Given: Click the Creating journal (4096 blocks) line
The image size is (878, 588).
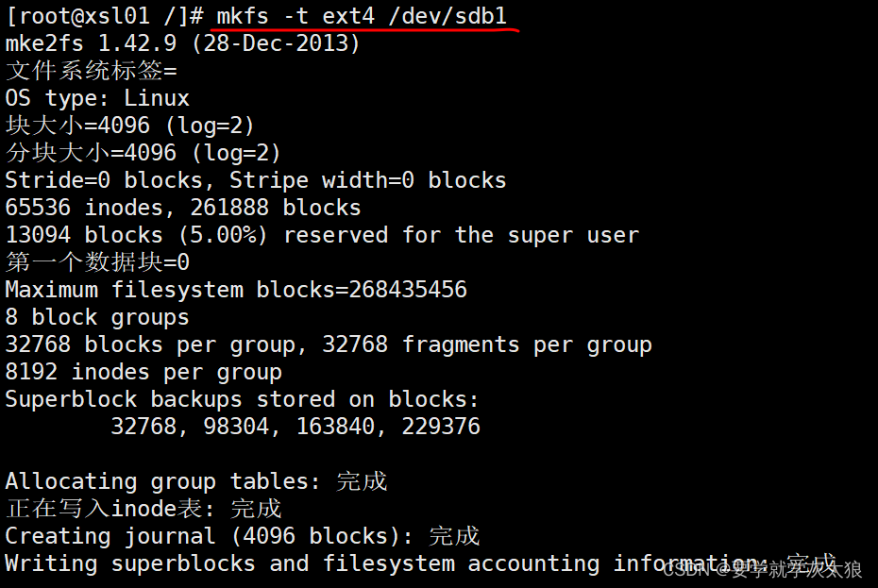Looking at the screenshot, I should click(x=243, y=536).
